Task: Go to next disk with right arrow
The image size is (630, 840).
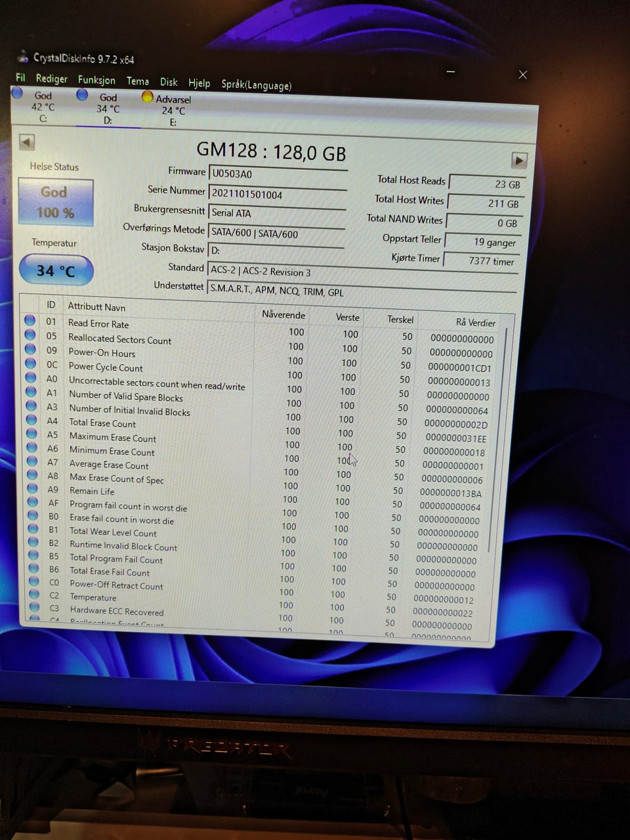Action: click(x=519, y=160)
